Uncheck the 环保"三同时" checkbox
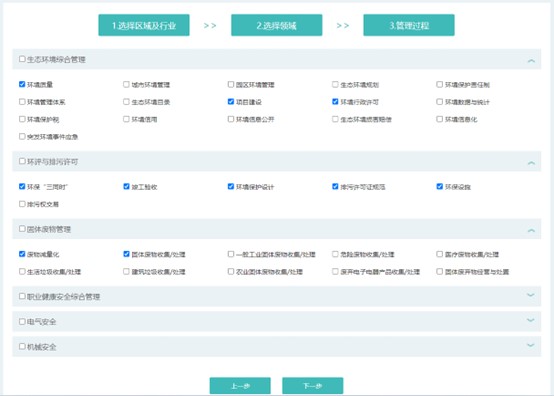554x396 pixels. click(x=22, y=187)
